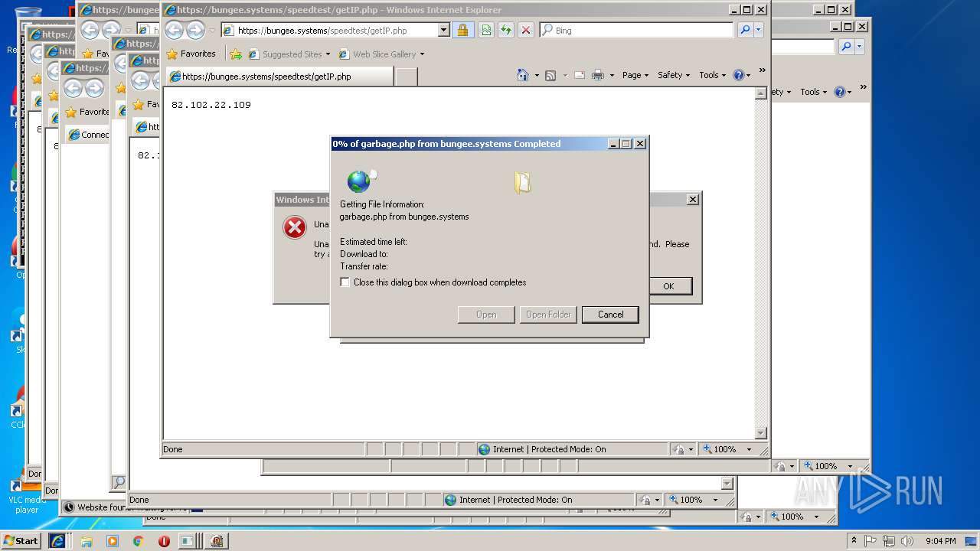Open Windows Explorer folder icon on taskbar
The image size is (980, 551).
coord(87,541)
